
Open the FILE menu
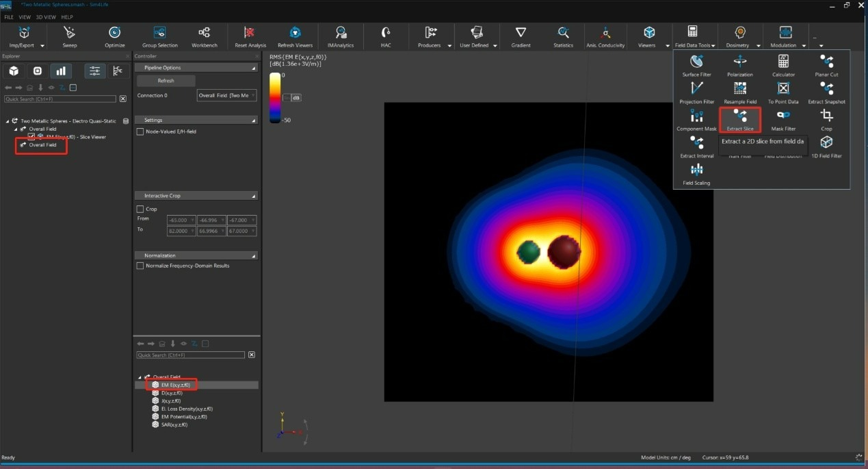pyautogui.click(x=9, y=16)
